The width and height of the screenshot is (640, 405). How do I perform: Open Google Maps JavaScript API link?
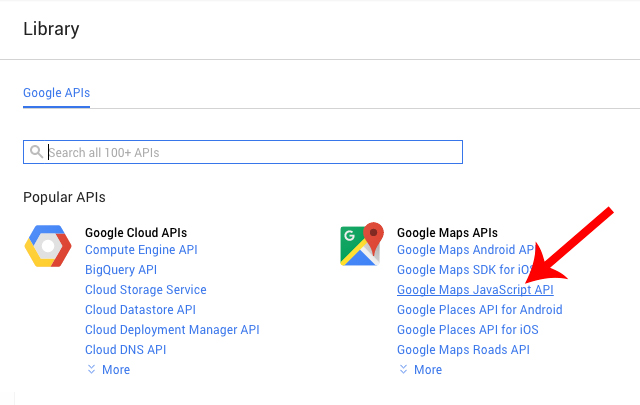(475, 290)
